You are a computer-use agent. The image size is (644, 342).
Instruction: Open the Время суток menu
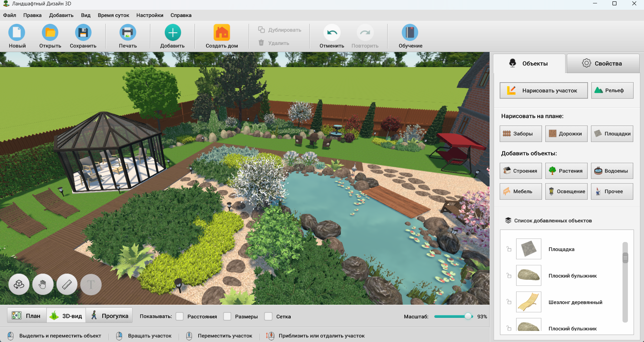(113, 15)
